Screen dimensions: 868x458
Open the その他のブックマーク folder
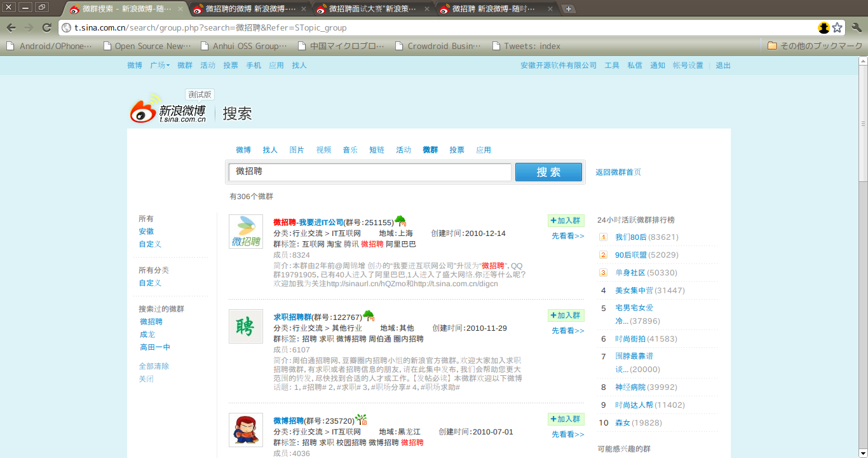click(x=815, y=46)
